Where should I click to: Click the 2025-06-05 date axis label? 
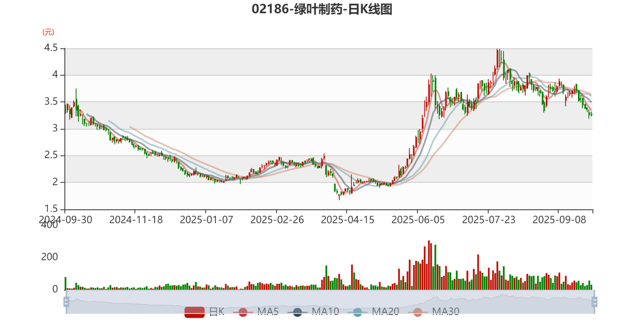(x=418, y=220)
